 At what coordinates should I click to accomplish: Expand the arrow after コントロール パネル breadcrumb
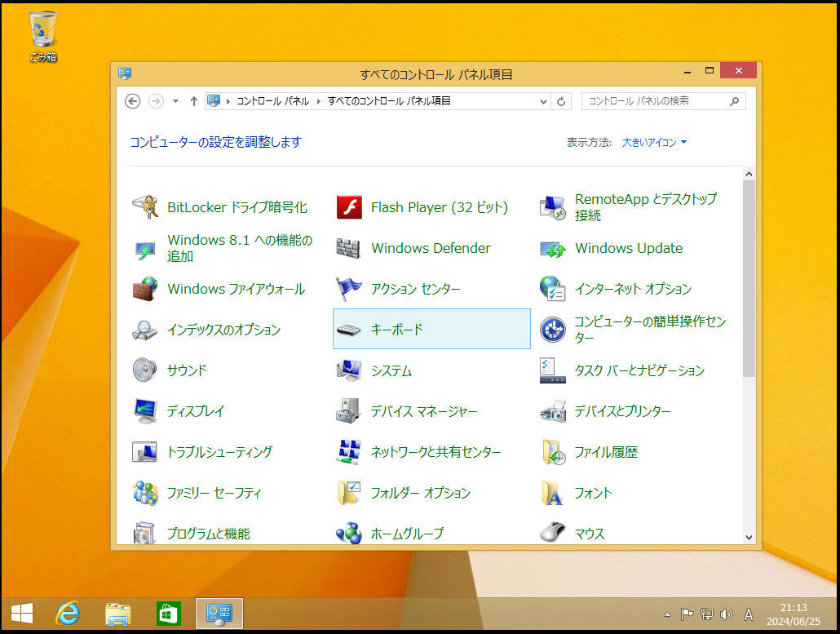(x=318, y=101)
